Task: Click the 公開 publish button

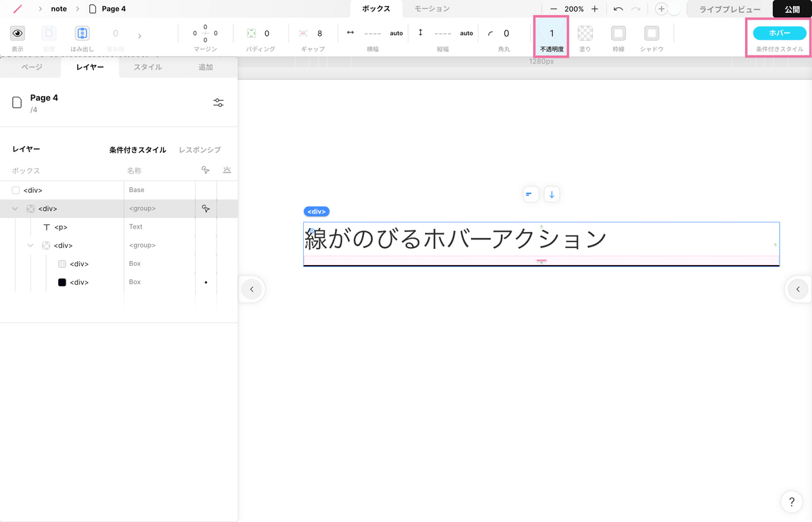Action: (792, 9)
